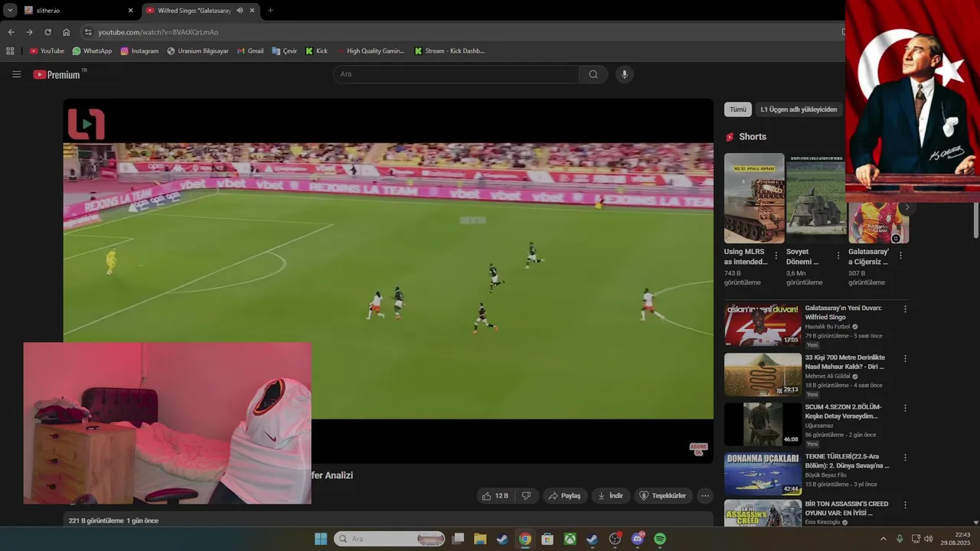
Task: Open site information icon in address bar
Action: pos(88,32)
